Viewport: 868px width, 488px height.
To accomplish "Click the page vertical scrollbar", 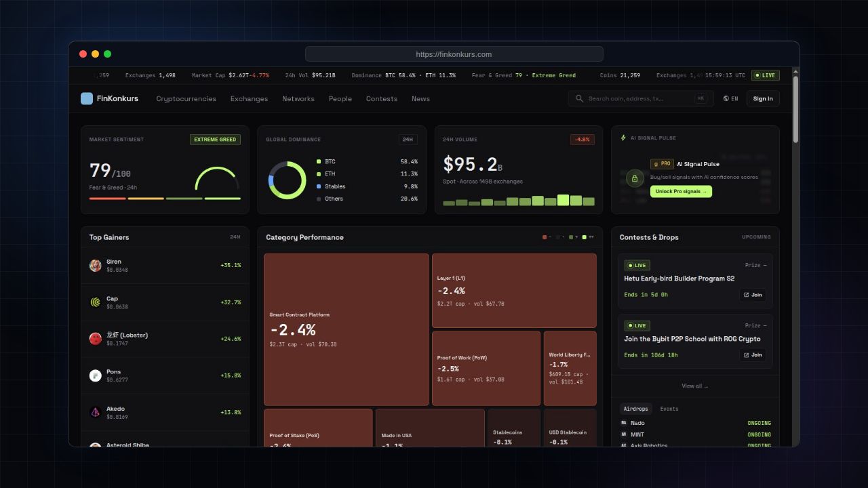I will [x=796, y=108].
